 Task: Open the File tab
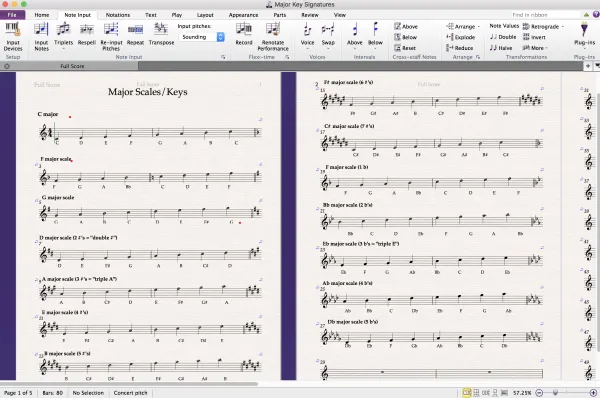pos(12,15)
